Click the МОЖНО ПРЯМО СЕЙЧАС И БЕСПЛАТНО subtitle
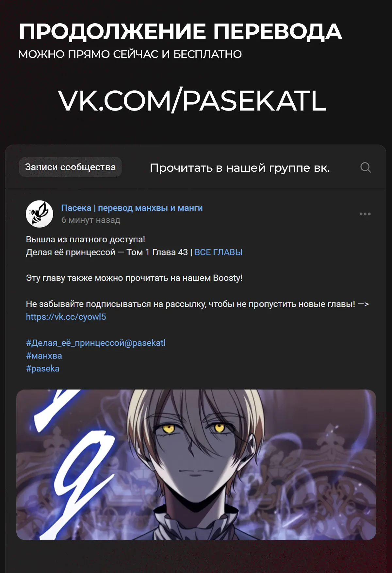Viewport: 392px width, 573px height. (x=130, y=54)
